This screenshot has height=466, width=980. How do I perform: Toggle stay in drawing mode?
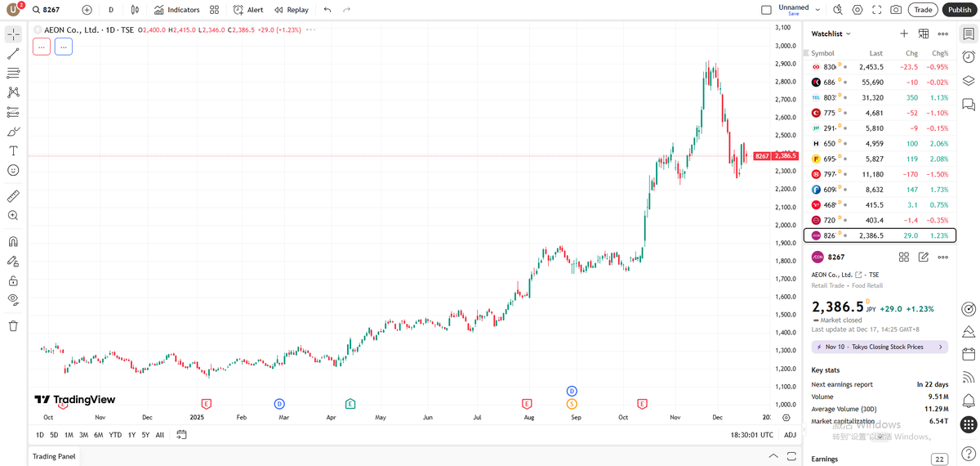(13, 262)
